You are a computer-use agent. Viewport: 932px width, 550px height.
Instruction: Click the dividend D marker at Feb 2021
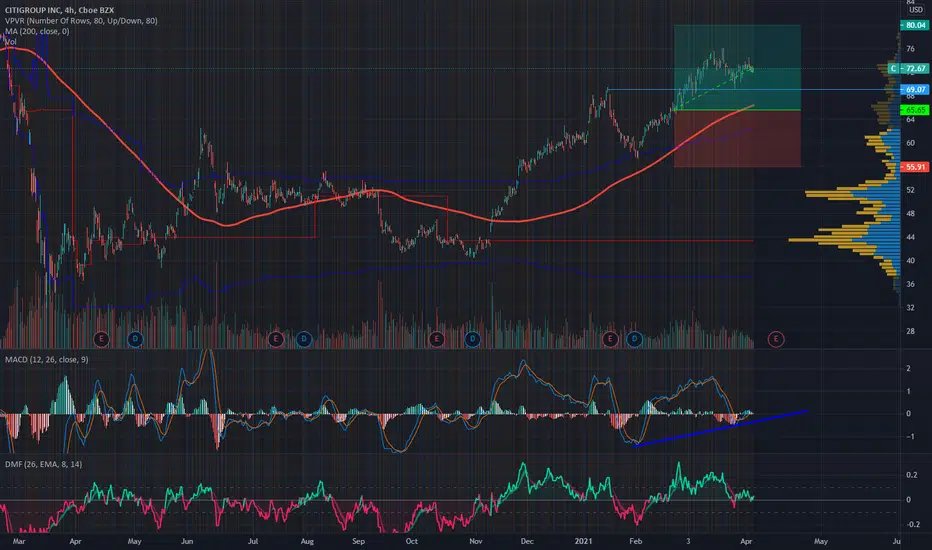click(634, 339)
